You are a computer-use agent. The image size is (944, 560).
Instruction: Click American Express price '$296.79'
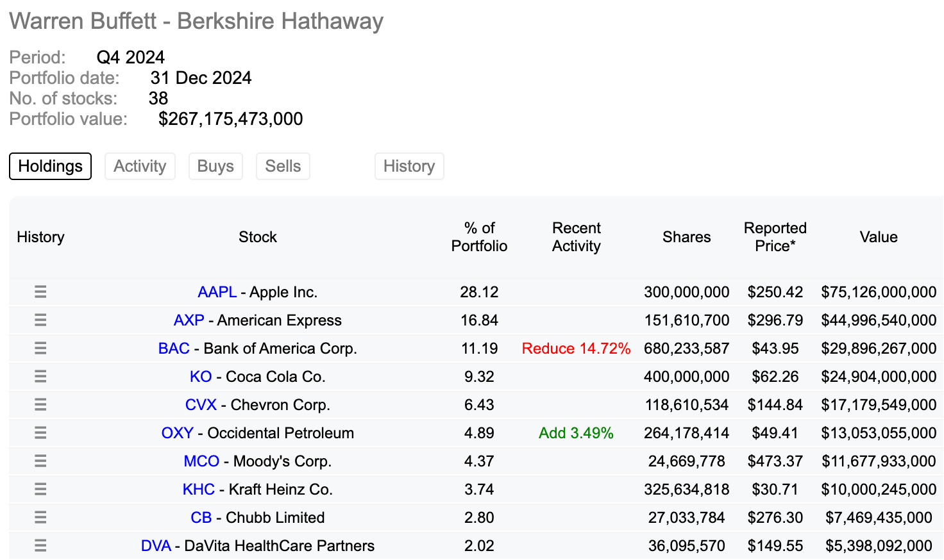775,320
